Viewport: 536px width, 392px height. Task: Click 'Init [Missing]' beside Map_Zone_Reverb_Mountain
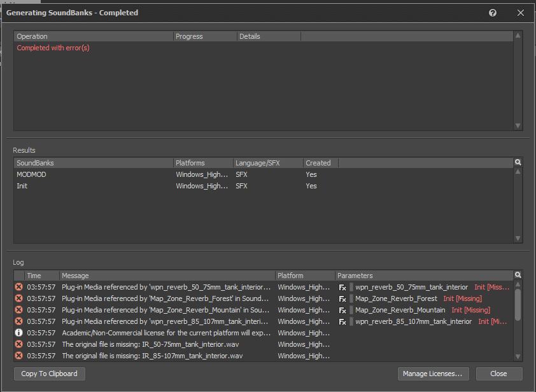[x=470, y=310]
